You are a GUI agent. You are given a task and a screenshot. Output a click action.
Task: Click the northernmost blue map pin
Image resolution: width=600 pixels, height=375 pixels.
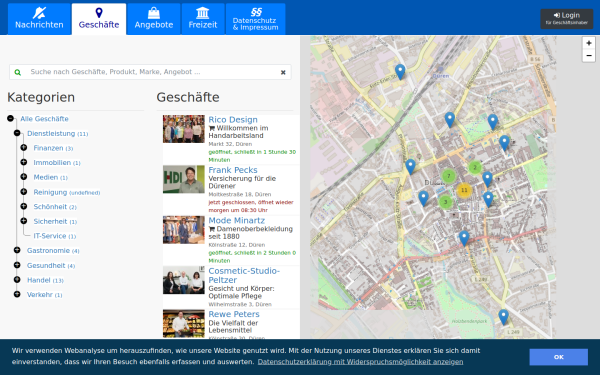coord(400,72)
